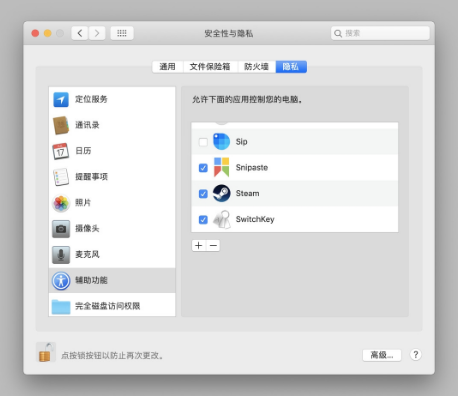Image resolution: width=458 pixels, height=396 pixels.
Task: Open help with the question mark button
Action: (x=415, y=355)
